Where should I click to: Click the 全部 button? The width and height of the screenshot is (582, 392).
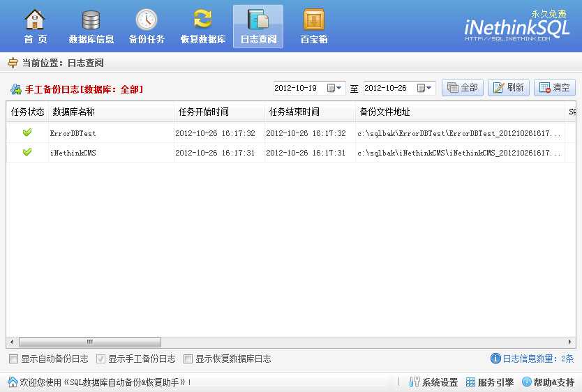click(x=463, y=87)
